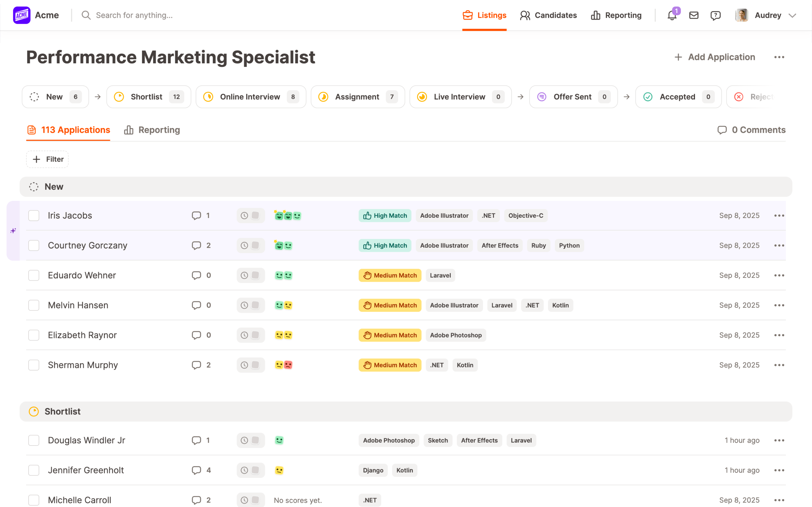Click the Filter button

(48, 159)
